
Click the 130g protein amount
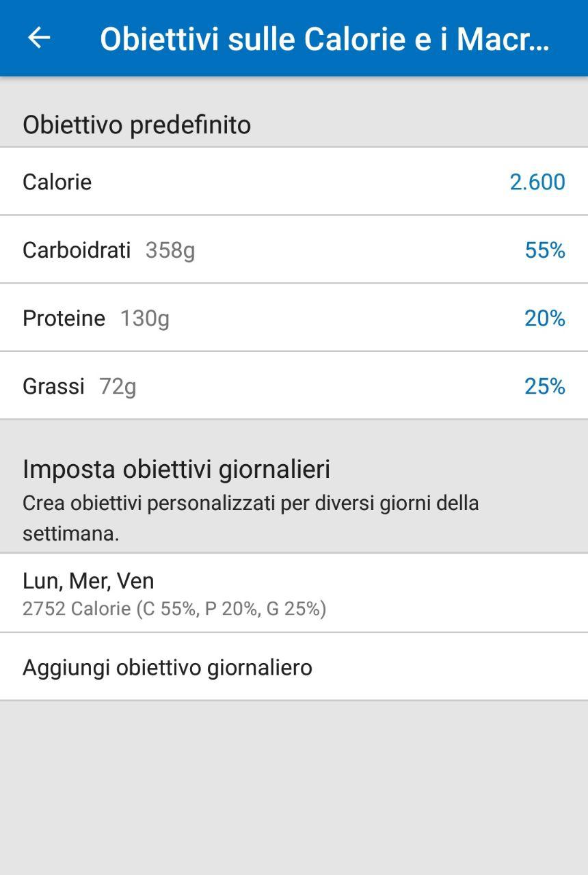coord(144,319)
